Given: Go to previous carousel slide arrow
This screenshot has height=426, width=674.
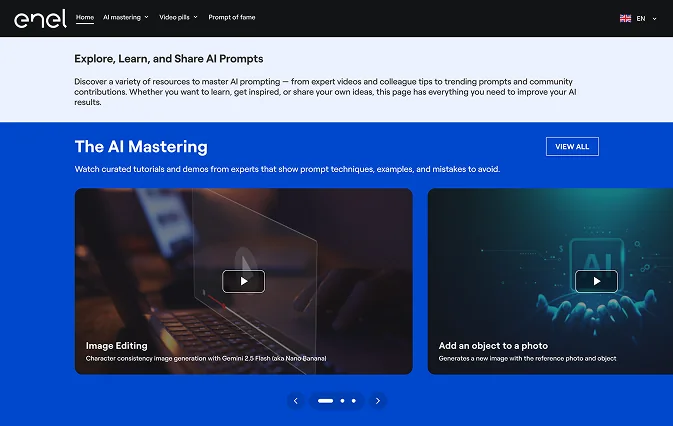Looking at the screenshot, I should coord(296,401).
